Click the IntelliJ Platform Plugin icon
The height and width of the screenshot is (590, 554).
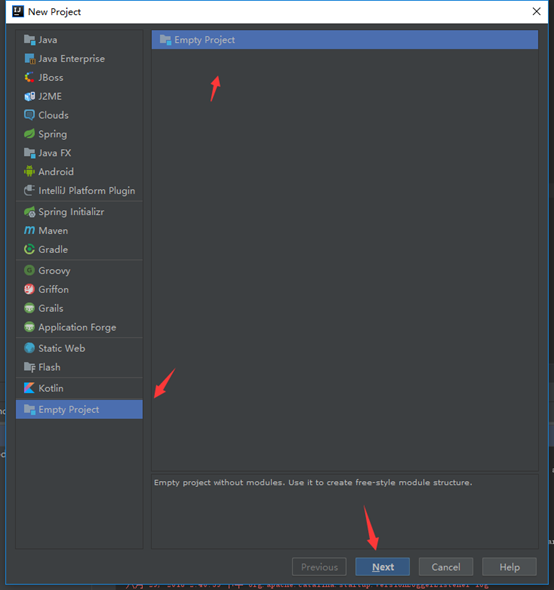(x=29, y=190)
